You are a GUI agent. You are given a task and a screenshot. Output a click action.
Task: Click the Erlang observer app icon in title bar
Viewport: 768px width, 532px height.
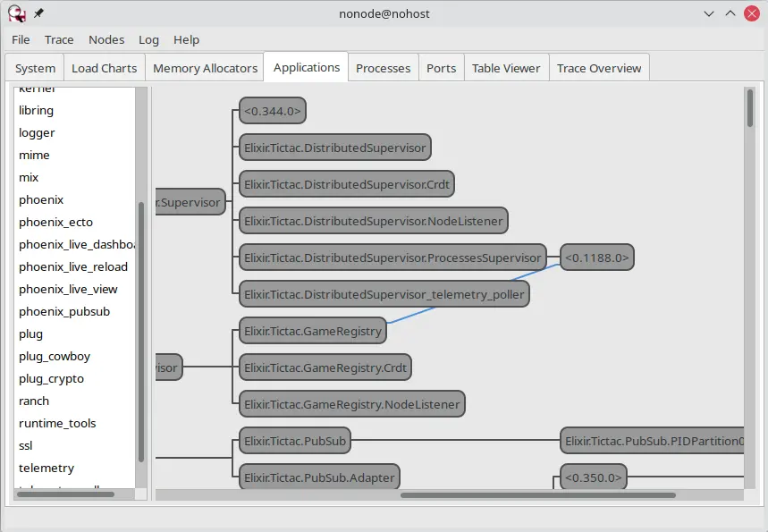tap(17, 13)
